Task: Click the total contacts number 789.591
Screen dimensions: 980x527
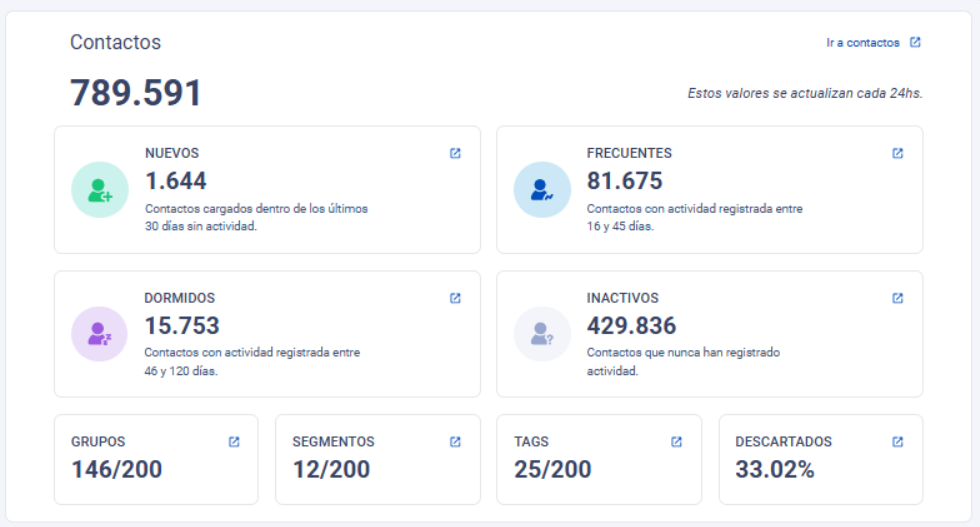Action: pos(136,93)
